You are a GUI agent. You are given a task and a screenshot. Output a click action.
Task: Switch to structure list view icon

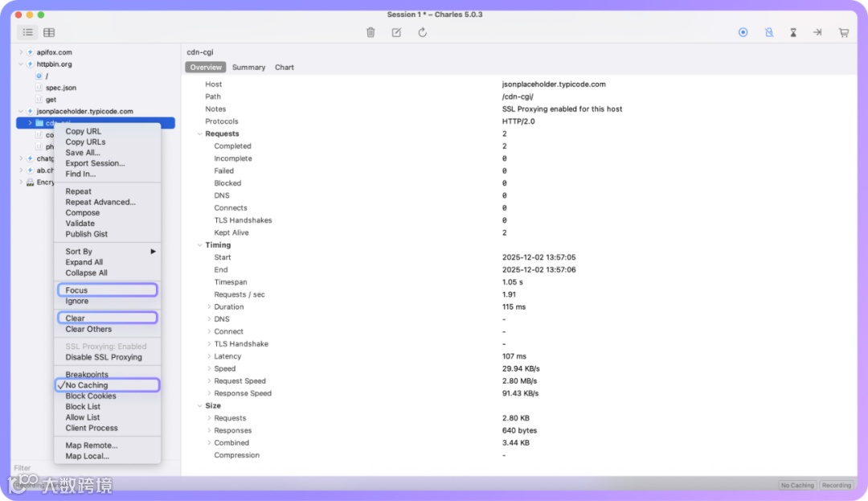[27, 33]
